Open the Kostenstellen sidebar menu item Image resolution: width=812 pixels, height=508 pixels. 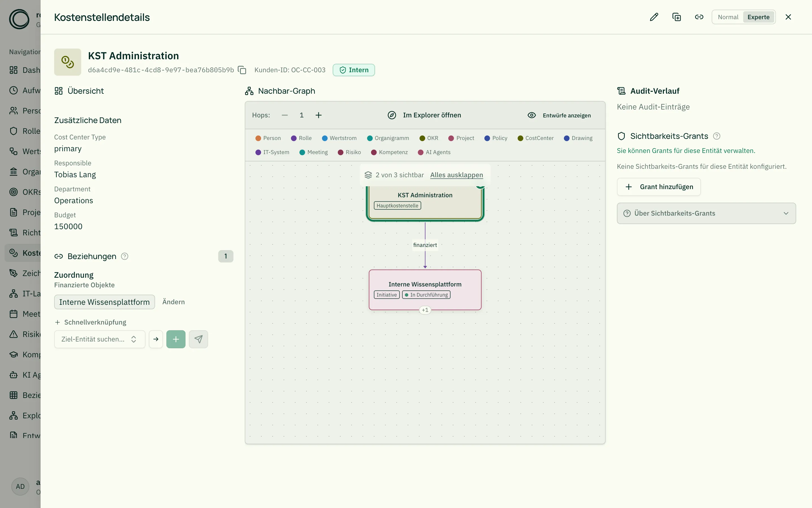tap(23, 253)
